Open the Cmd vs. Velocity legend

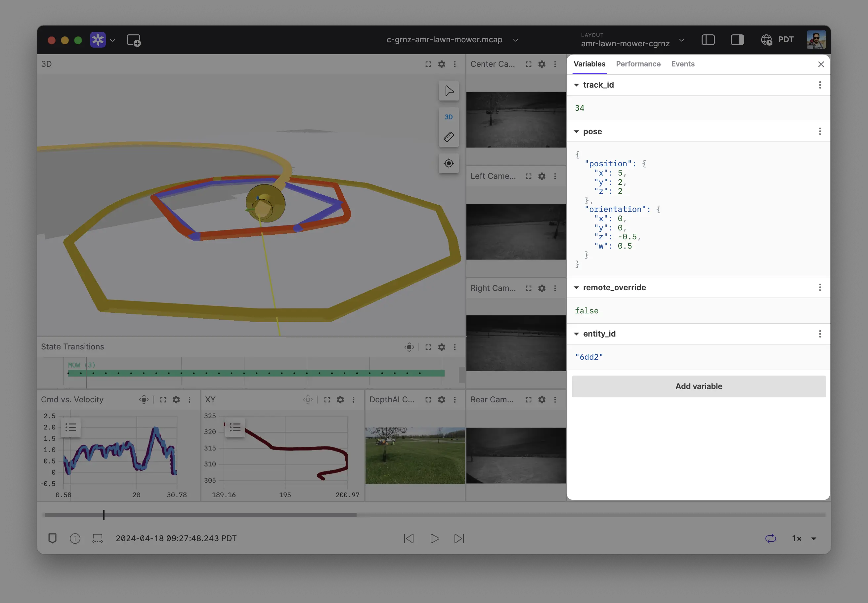coord(71,427)
